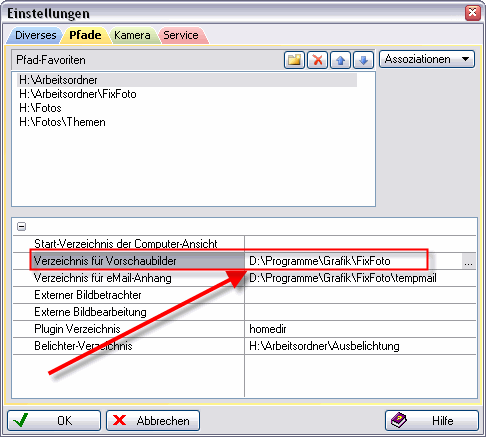Close the Einstellungen dialog
The height and width of the screenshot is (437, 486).
[x=473, y=13]
